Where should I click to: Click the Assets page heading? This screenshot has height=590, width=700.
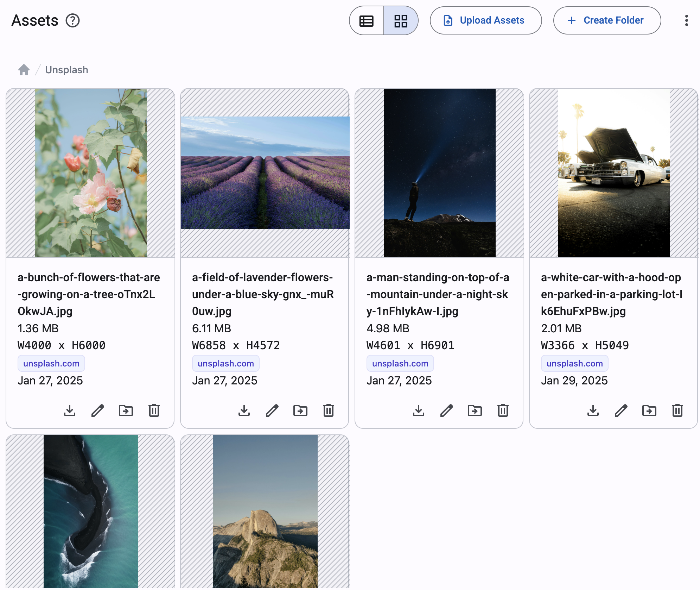tap(35, 20)
